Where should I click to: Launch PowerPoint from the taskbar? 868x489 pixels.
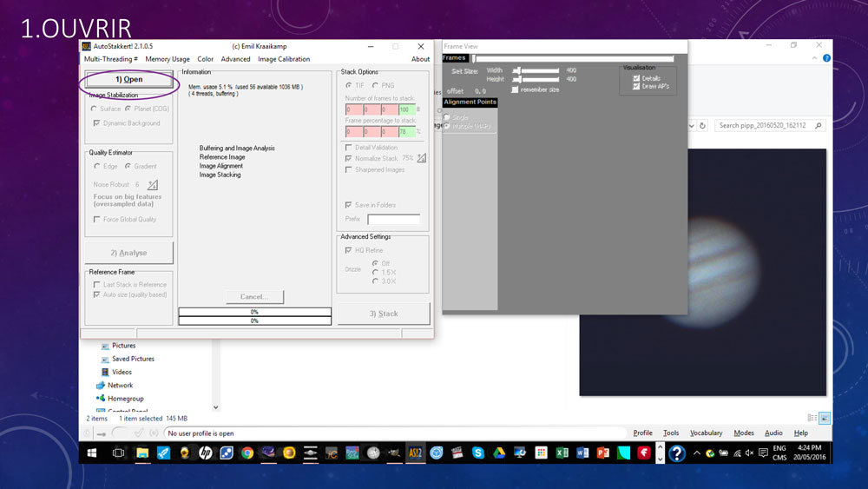pos(603,453)
